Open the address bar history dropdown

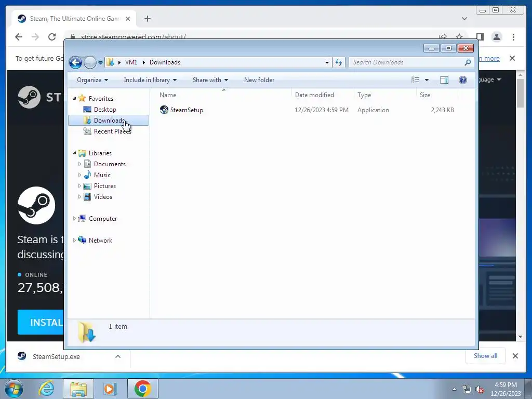pos(327,62)
